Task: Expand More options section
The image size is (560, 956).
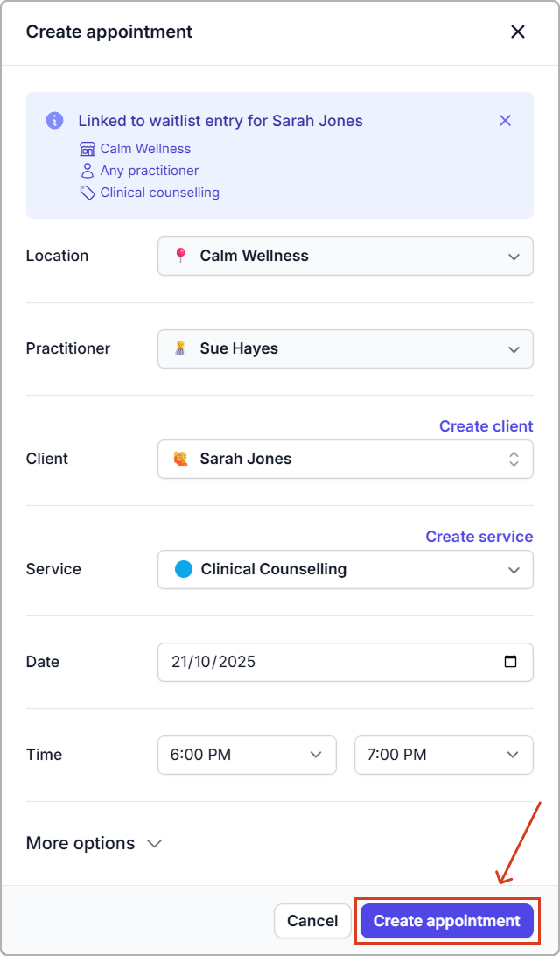Action: pyautogui.click(x=94, y=843)
